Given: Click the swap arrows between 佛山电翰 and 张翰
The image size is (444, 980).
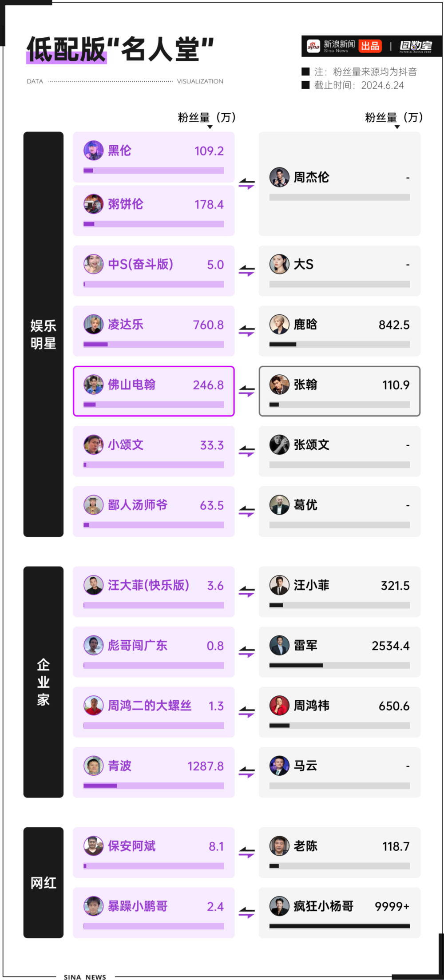Looking at the screenshot, I should coord(246,391).
